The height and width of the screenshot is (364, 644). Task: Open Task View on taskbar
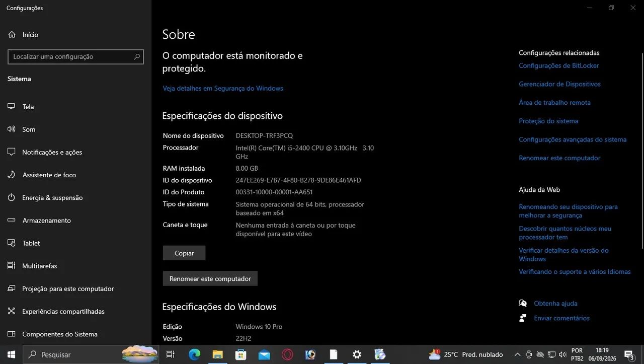pyautogui.click(x=170, y=354)
